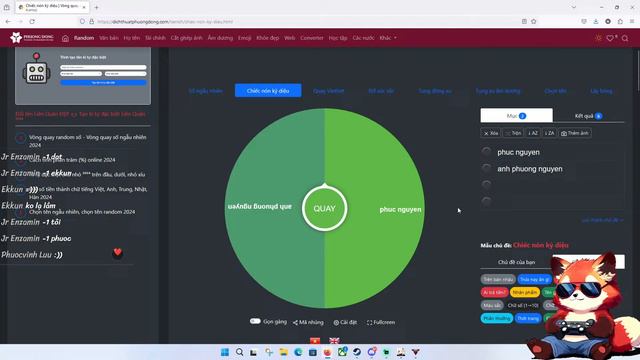This screenshot has height=360, width=640.
Task: Toggle the sun theme icon in navbar
Action: click(598, 38)
